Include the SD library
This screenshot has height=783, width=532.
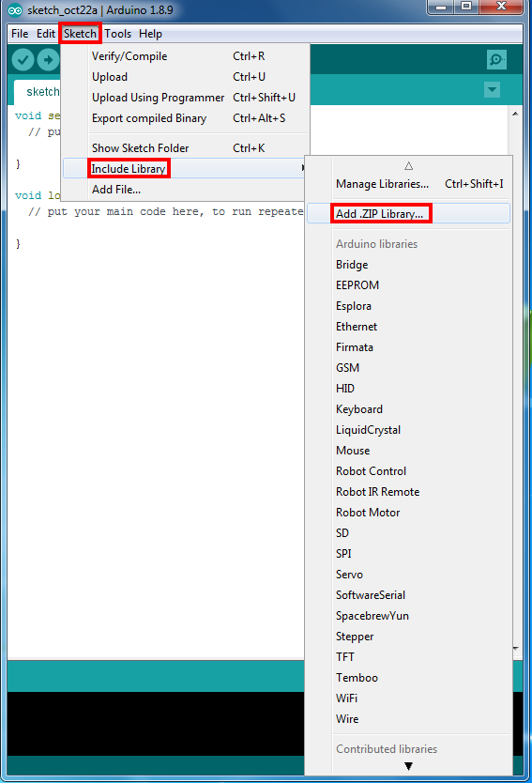pos(408,533)
